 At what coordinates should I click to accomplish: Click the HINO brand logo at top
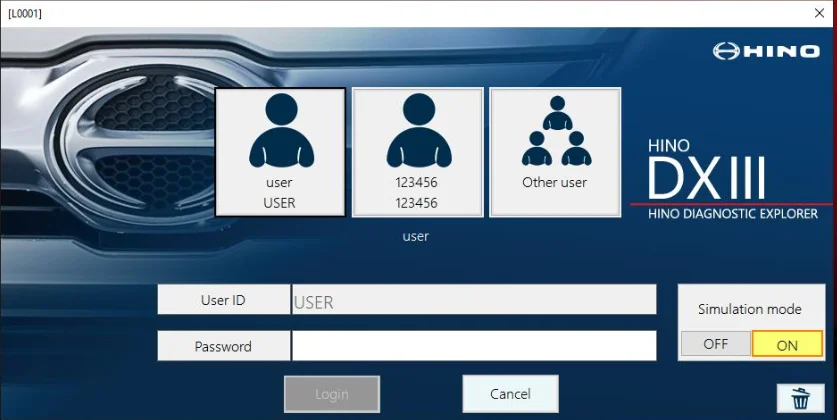coord(766,51)
